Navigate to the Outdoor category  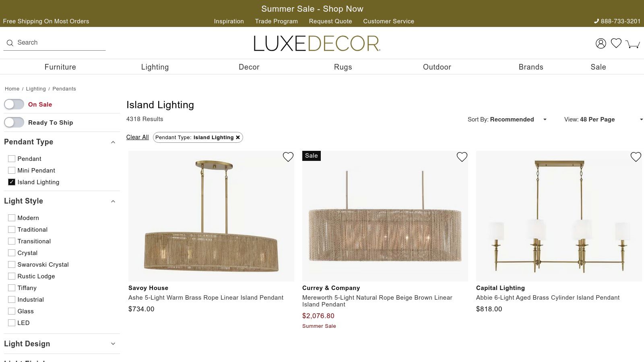pos(437,67)
